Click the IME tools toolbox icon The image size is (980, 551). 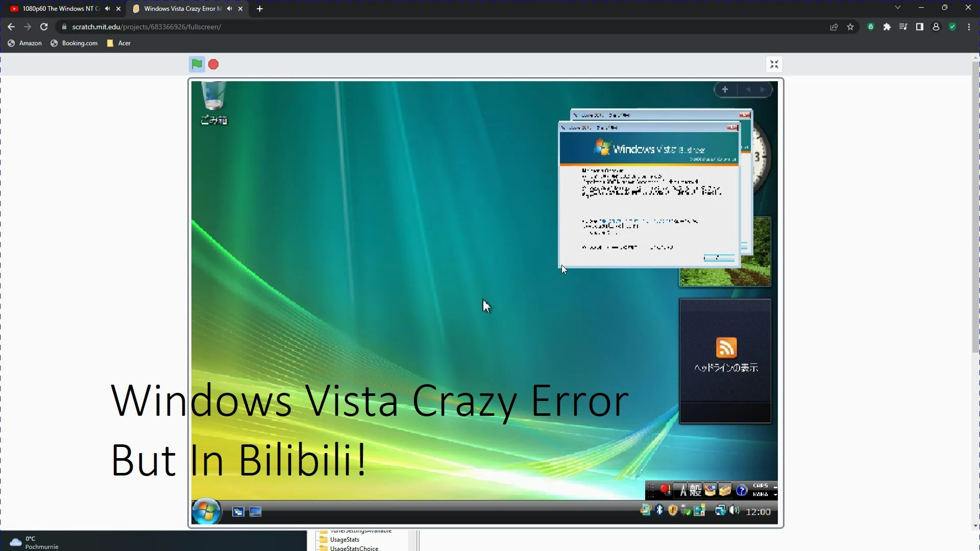click(725, 490)
